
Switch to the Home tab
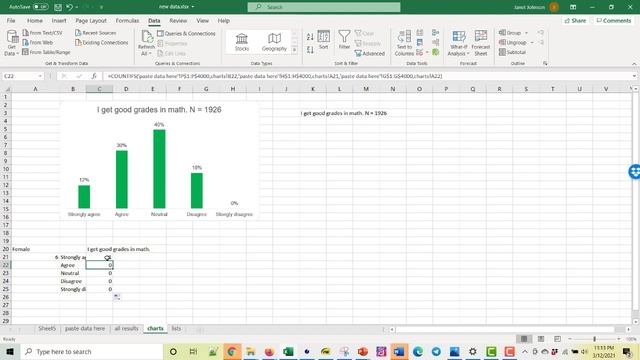35,20
